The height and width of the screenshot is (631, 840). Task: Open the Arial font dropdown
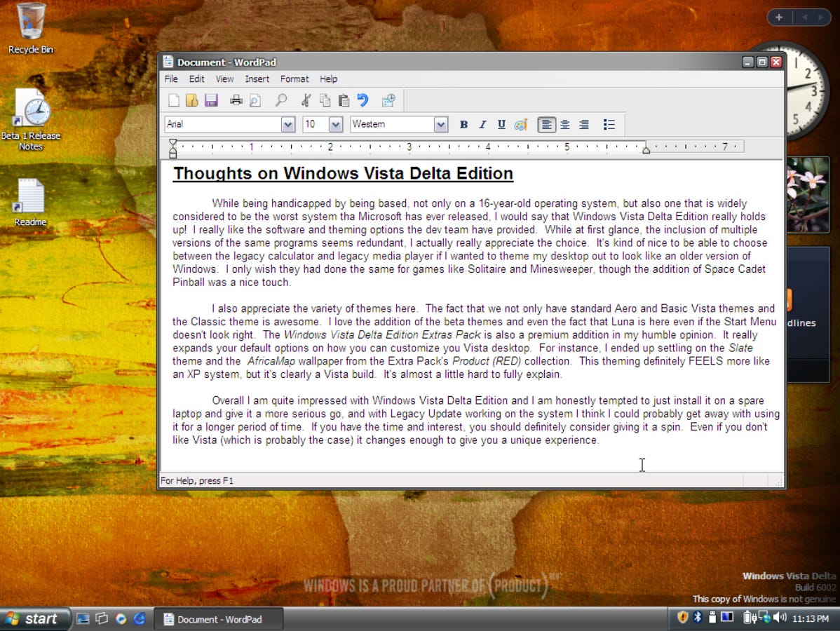point(287,124)
